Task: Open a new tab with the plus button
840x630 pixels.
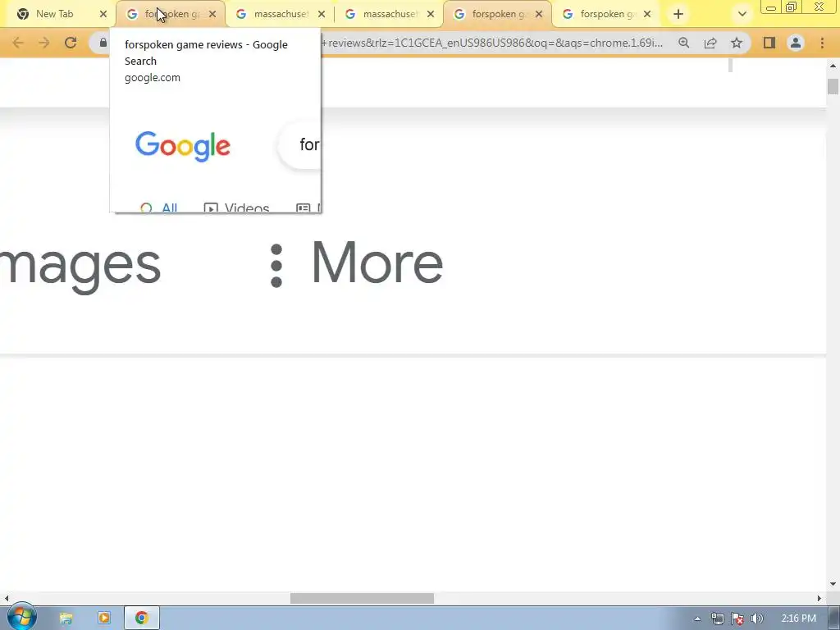Action: click(x=678, y=15)
